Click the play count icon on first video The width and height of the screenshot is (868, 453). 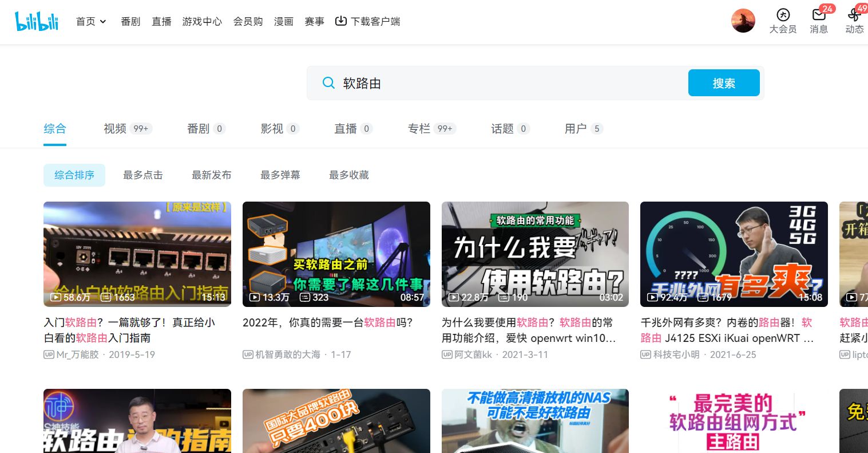(56, 297)
